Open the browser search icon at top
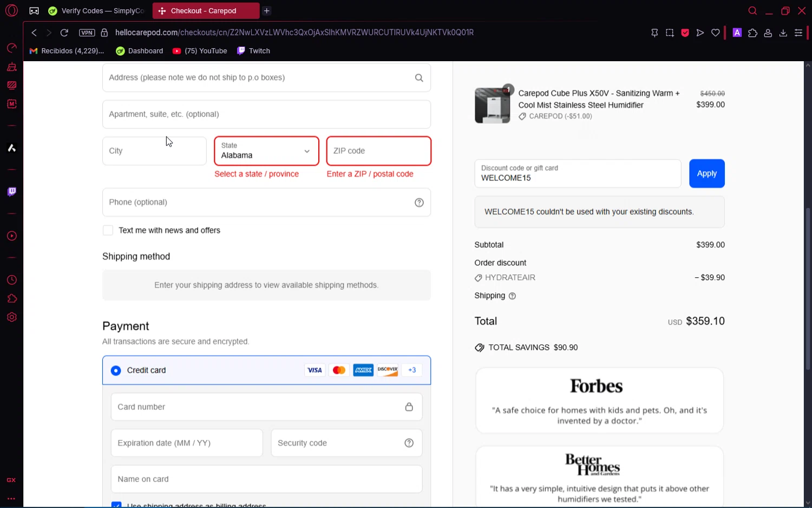Viewport: 812px width, 508px height. point(752,11)
